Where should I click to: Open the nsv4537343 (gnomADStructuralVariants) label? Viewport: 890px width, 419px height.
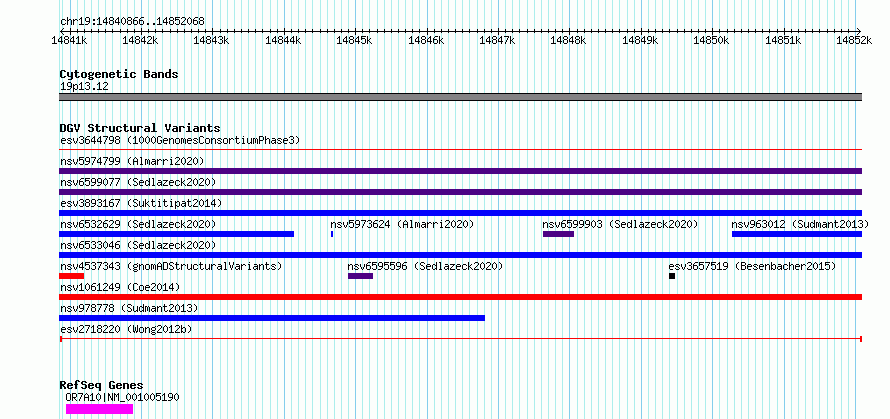171,266
